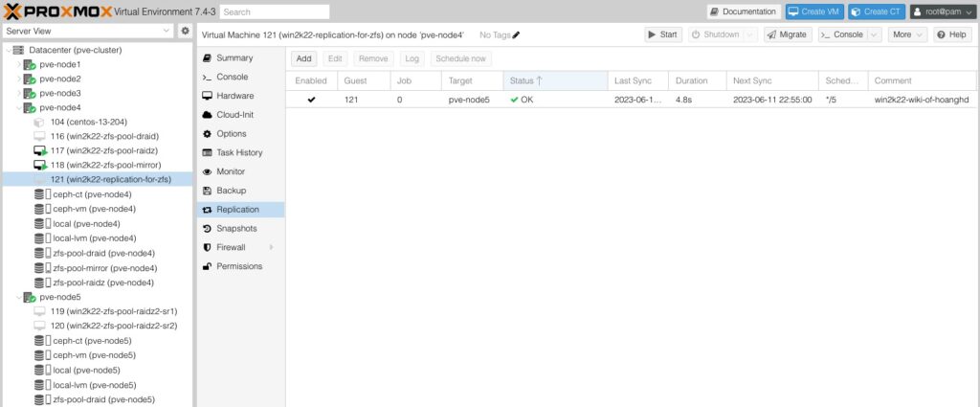Click storage icon of ceph-ct (pve-node4)
This screenshot has height=407, width=980.
tap(41, 194)
